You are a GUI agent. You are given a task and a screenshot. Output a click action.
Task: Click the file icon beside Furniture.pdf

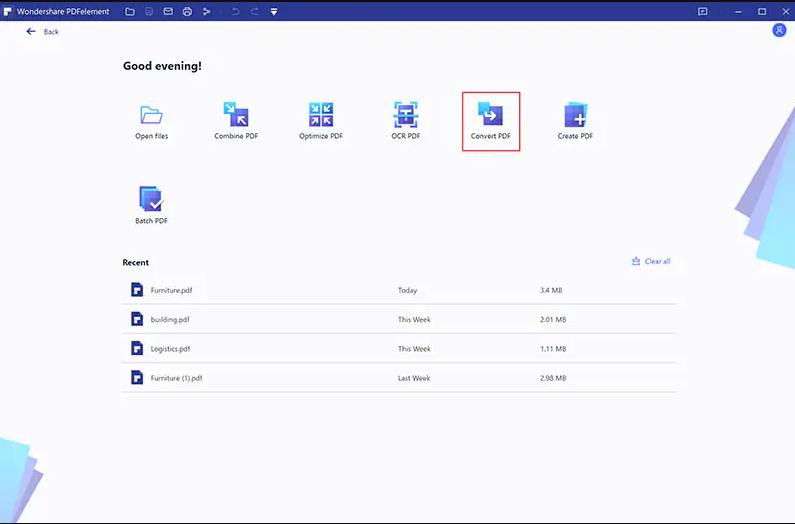[x=137, y=290]
